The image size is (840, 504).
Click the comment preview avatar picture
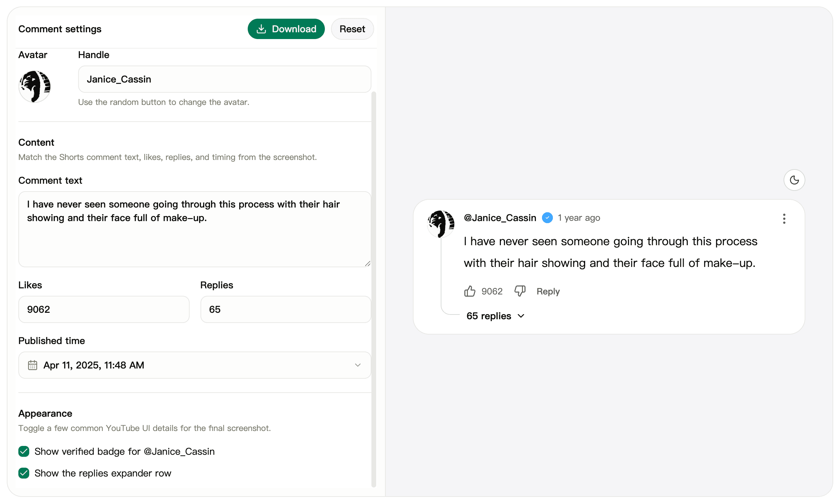[441, 224]
